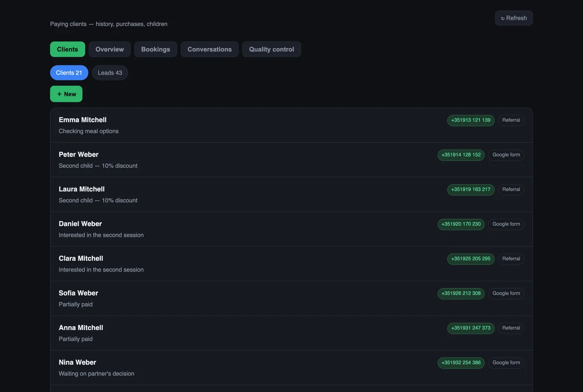Image resolution: width=583 pixels, height=392 pixels.
Task: Click phone number +351932 254 386
Action: pyautogui.click(x=461, y=362)
